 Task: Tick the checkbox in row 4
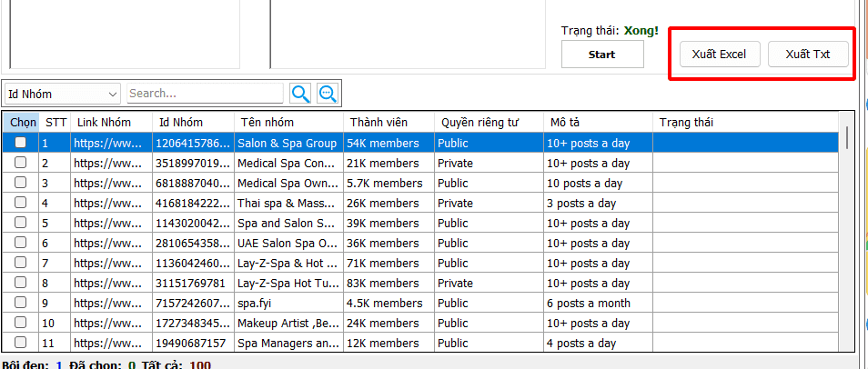pyautogui.click(x=20, y=203)
